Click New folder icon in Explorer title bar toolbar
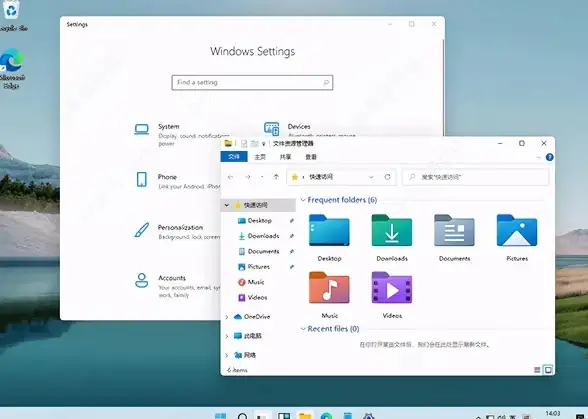This screenshot has width=588, height=419. point(255,144)
